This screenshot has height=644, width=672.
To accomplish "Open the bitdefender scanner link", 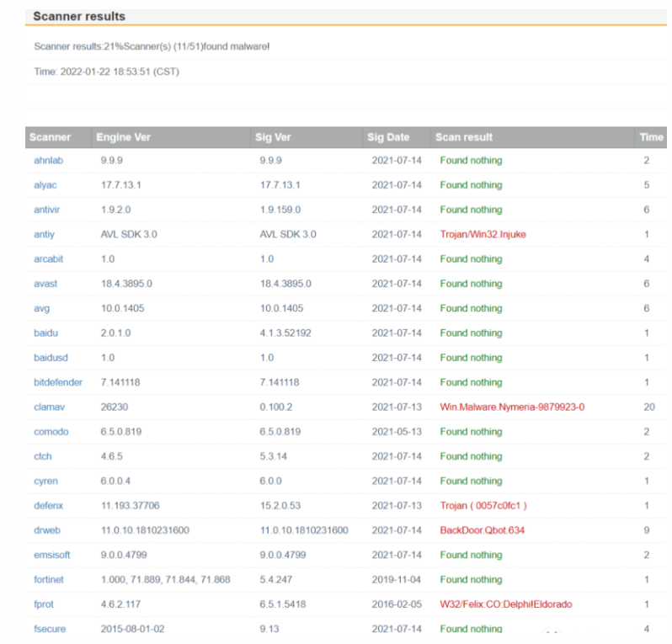I will tap(58, 383).
